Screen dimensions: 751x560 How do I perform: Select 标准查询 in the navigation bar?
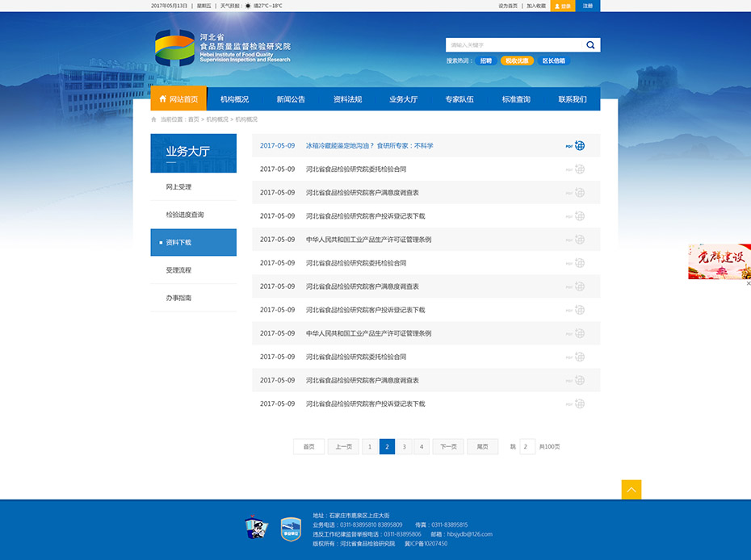pos(516,99)
